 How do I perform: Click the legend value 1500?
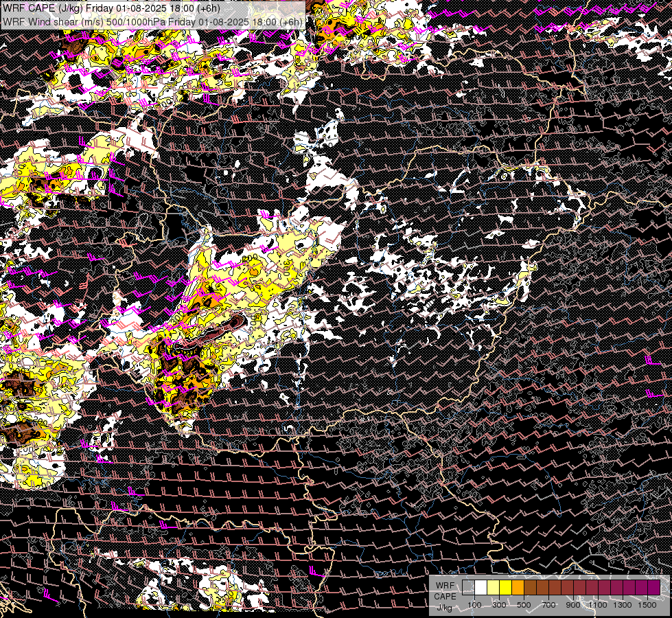(647, 605)
